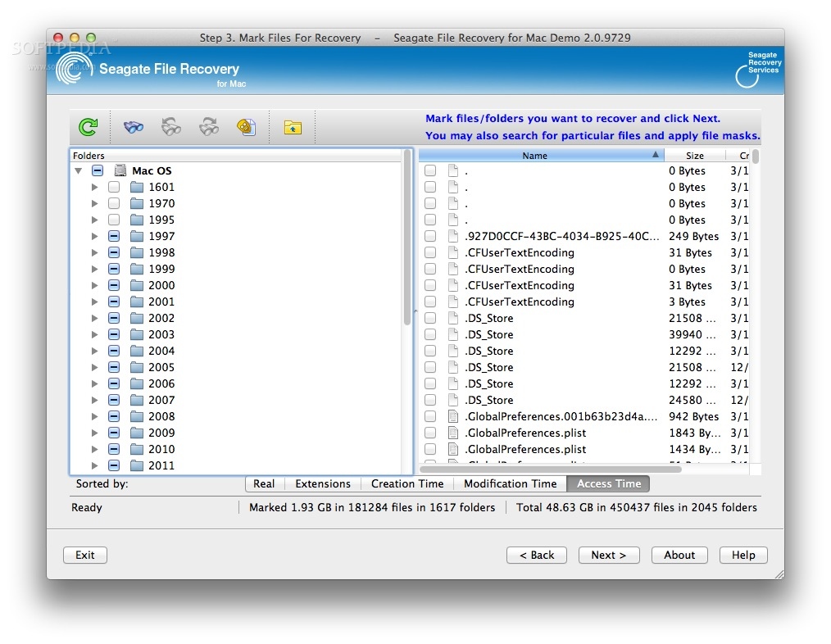Check the 1601 folder checkbox
Screen dimensions: 831x644
click(x=114, y=187)
